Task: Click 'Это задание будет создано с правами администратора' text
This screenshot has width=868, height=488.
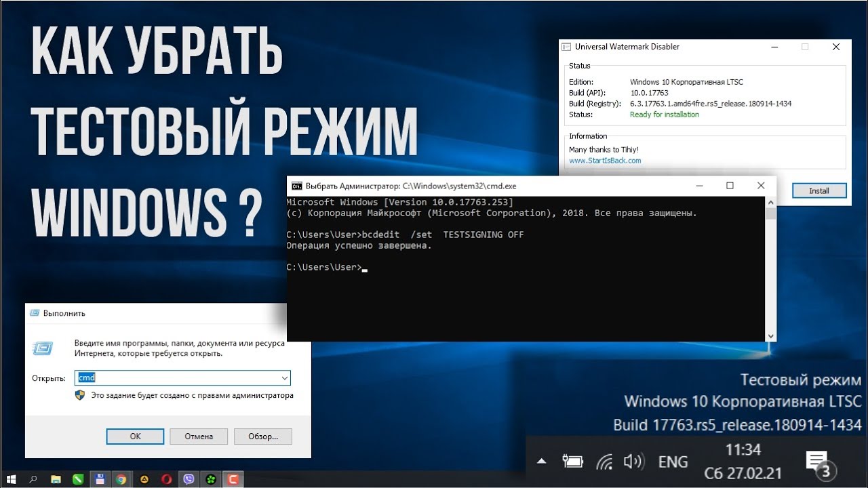Action: pyautogui.click(x=193, y=395)
